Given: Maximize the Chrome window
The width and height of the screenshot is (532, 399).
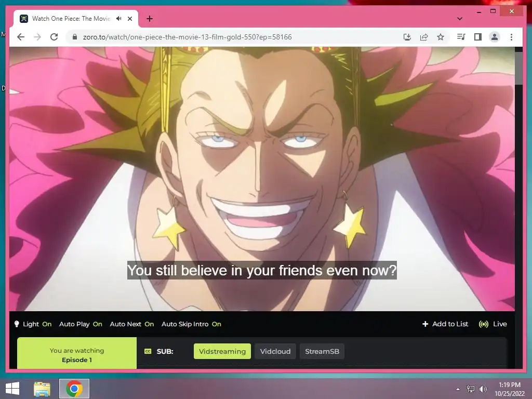Looking at the screenshot, I should pos(493,11).
